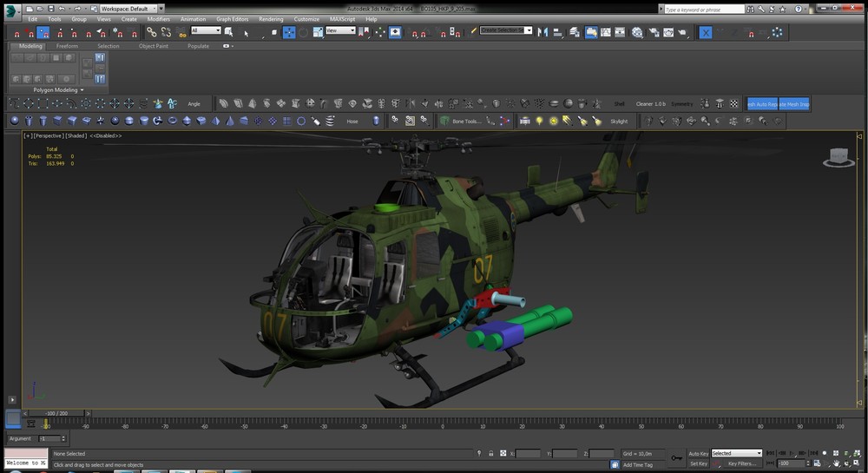Click the Render Production teapot icon
Image resolution: width=868 pixels, height=473 pixels.
683,33
